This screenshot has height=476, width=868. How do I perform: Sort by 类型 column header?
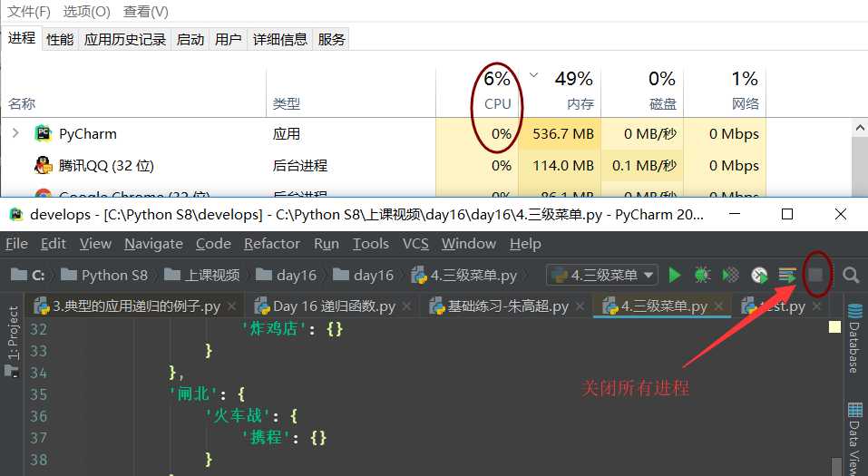pos(351,91)
